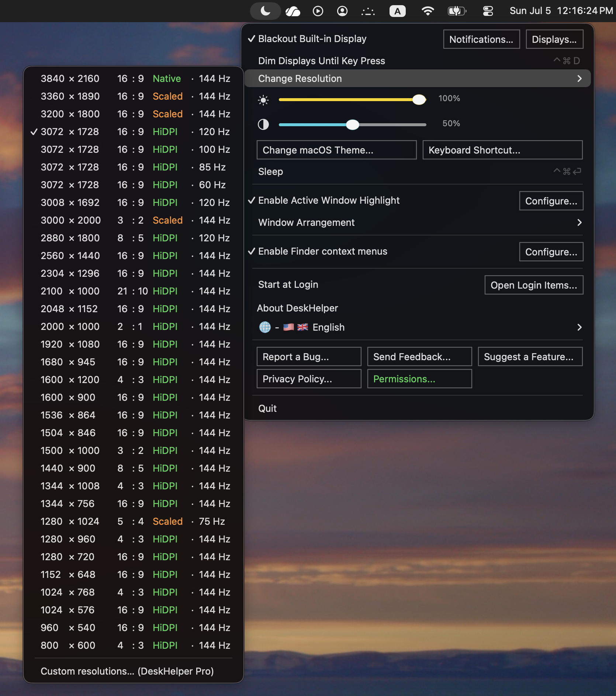Choose Dim Displays Until Key Press
This screenshot has height=696, width=616.
pos(417,61)
